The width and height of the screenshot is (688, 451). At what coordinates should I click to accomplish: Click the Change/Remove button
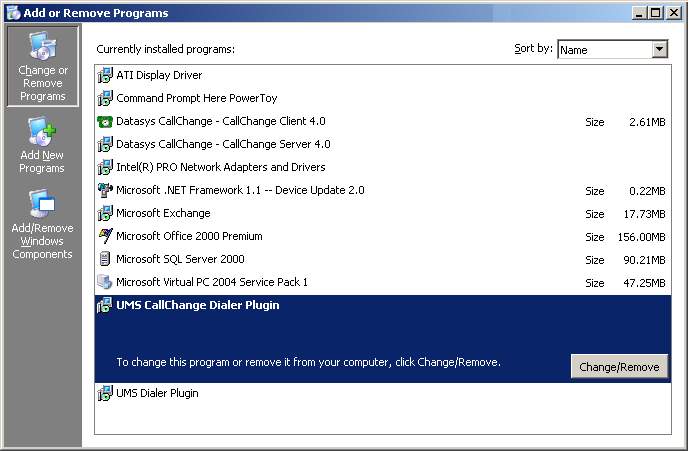[x=619, y=366]
